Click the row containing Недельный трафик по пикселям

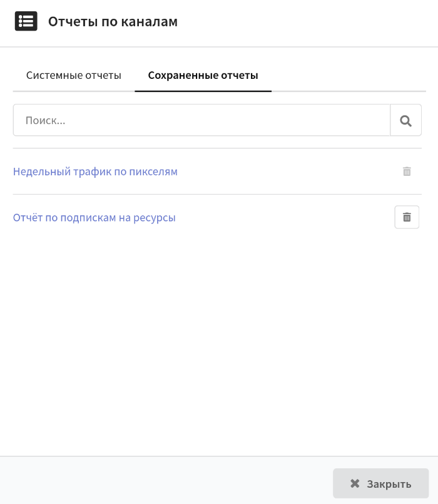[x=217, y=172]
